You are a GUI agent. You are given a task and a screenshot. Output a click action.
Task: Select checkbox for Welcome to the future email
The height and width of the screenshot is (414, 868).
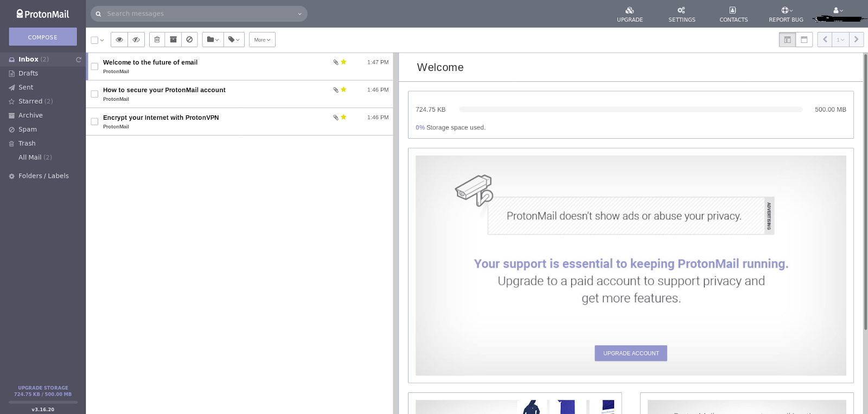click(x=94, y=67)
